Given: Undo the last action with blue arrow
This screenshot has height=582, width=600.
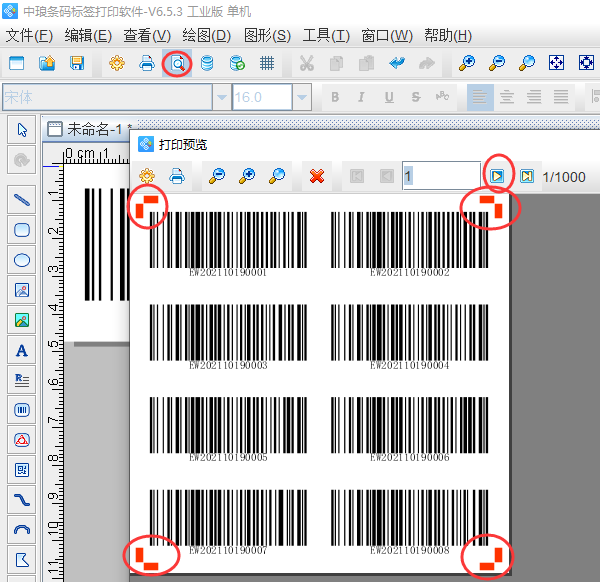Looking at the screenshot, I should point(396,62).
